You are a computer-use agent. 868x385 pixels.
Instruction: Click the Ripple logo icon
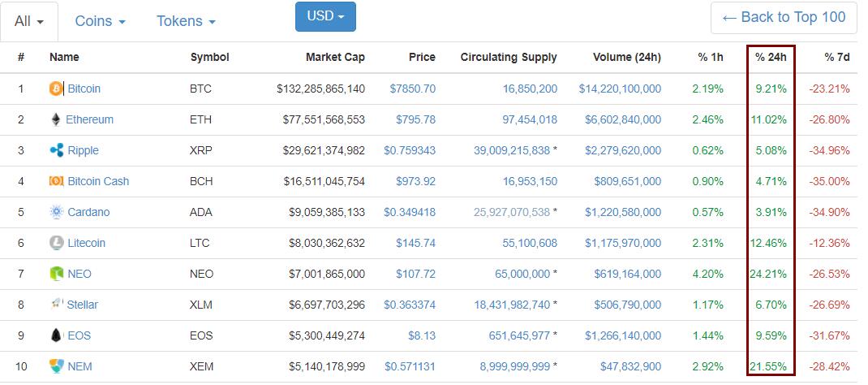click(x=56, y=150)
